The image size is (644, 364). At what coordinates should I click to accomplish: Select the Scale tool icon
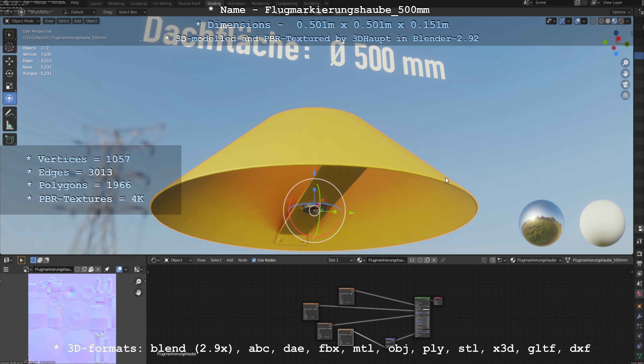(9, 86)
